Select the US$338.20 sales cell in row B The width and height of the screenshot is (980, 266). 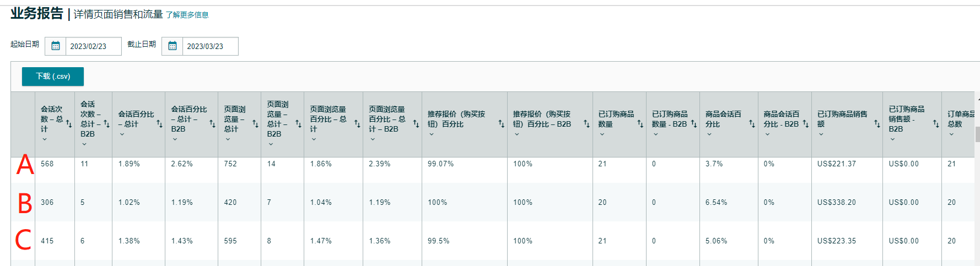(837, 203)
